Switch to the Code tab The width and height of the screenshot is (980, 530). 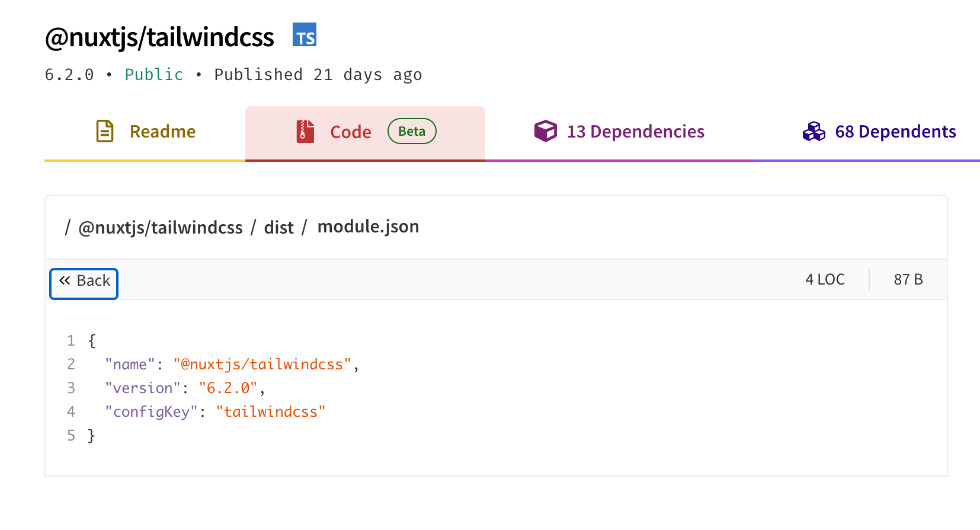[x=365, y=132]
